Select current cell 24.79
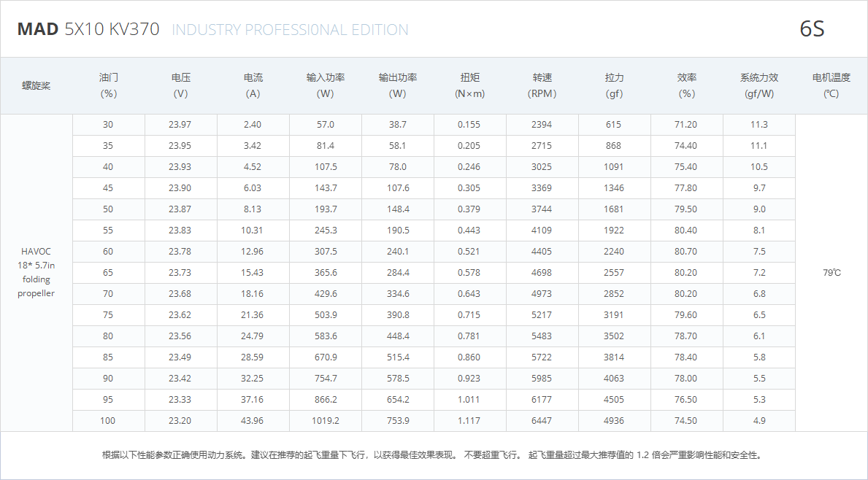This screenshot has height=480, width=868. (x=252, y=336)
